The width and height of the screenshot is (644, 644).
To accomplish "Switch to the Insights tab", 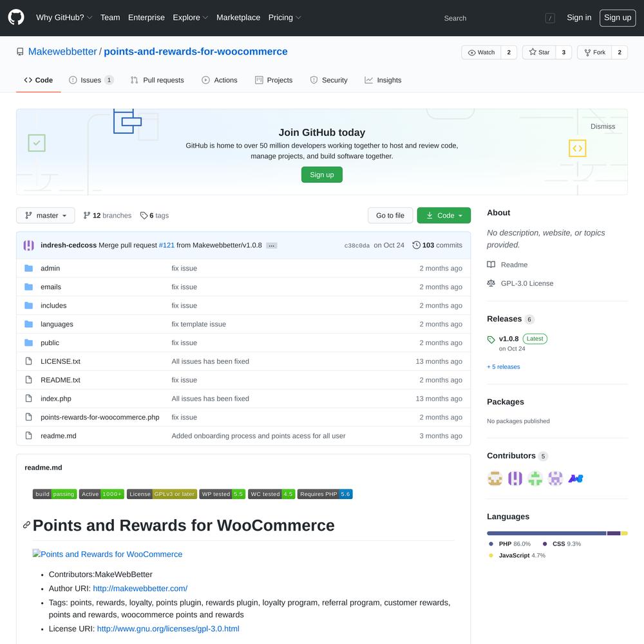I will click(383, 80).
